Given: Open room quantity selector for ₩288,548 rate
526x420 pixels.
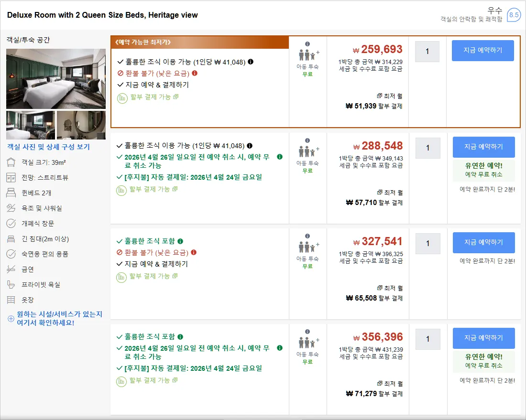Looking at the screenshot, I should [x=427, y=148].
